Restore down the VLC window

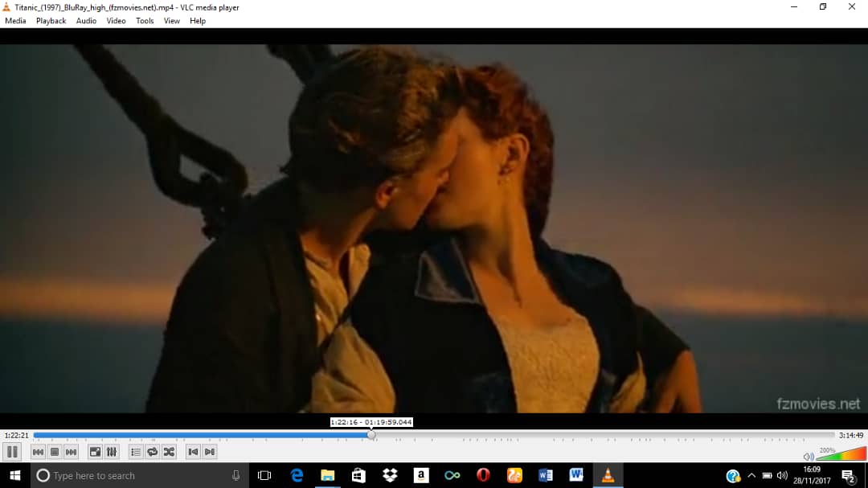(823, 6)
